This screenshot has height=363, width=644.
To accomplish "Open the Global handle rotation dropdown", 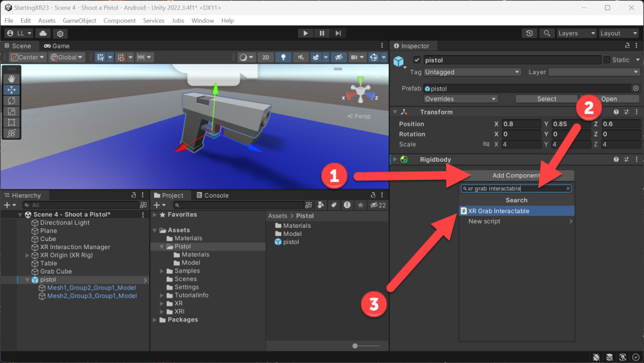I will (67, 57).
